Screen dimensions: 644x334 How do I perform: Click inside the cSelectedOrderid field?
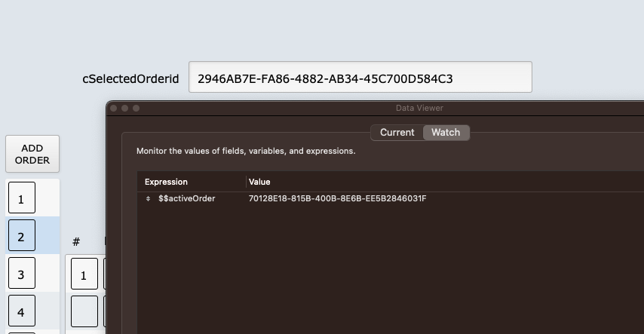[x=360, y=78]
